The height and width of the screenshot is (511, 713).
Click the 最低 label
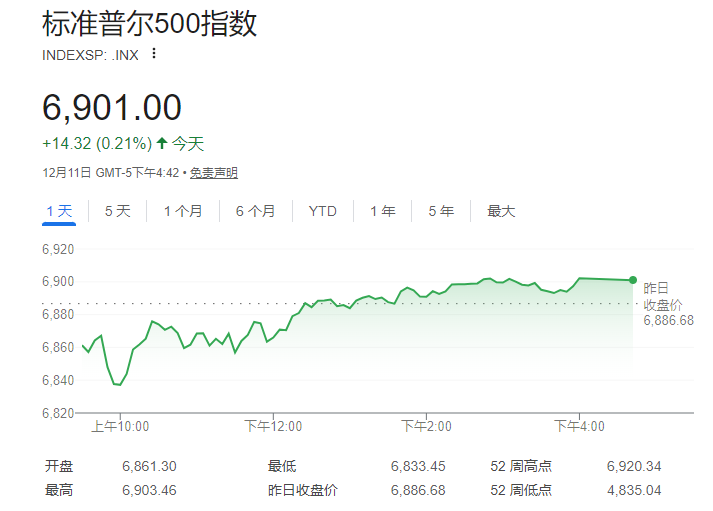(x=282, y=466)
